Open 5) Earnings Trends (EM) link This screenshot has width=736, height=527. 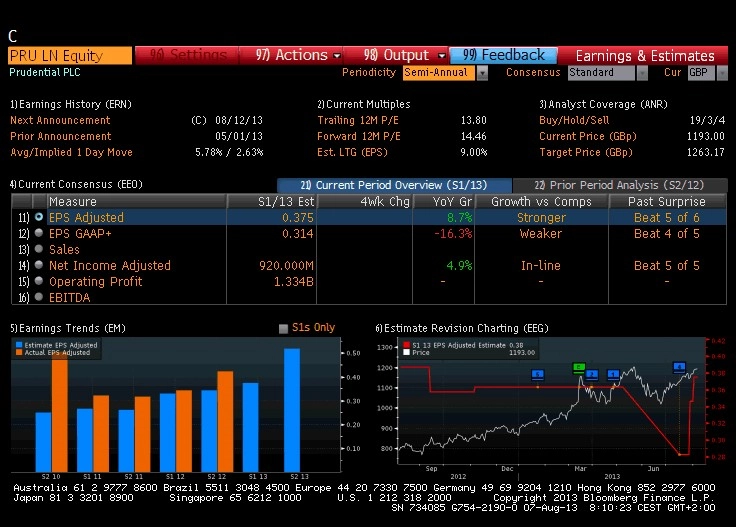tap(68, 328)
